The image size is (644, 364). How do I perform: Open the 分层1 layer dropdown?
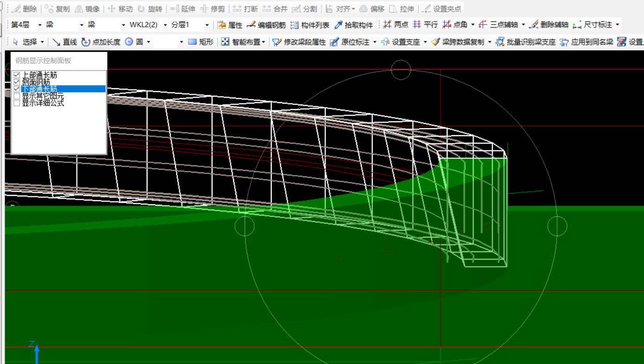[207, 25]
